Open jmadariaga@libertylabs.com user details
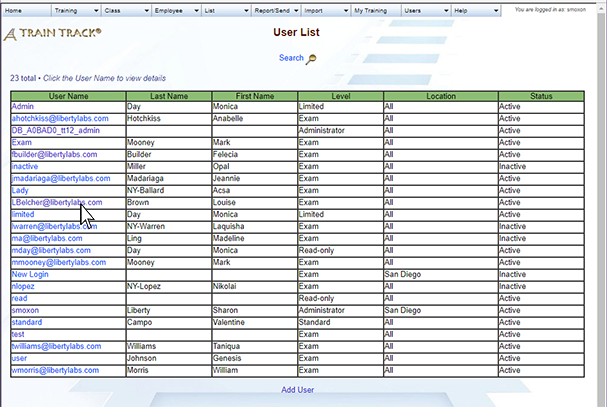Viewport: 607px width, 407px height. coord(61,179)
